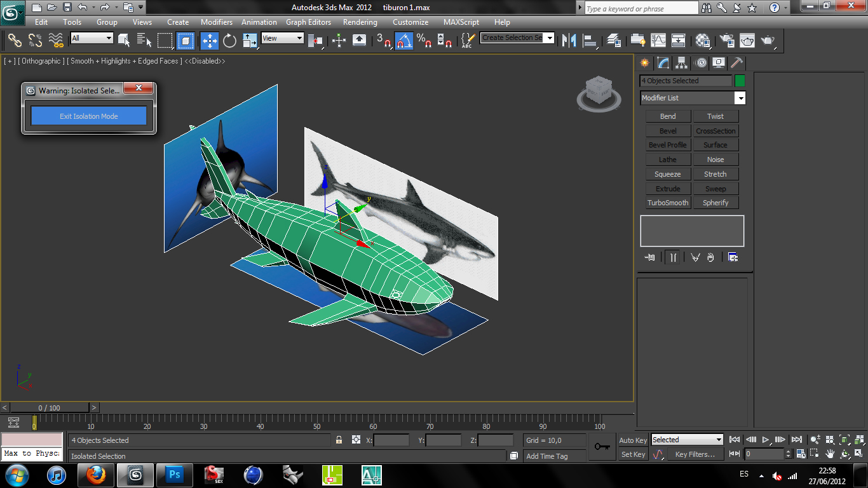Image resolution: width=868 pixels, height=488 pixels.
Task: Toggle Auto Key animation mode
Action: coord(633,440)
